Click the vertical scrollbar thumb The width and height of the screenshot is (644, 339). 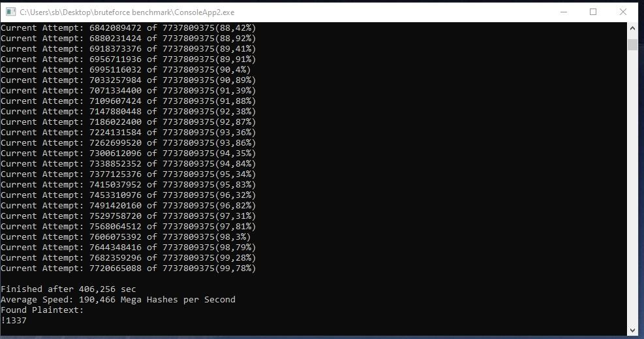click(x=632, y=44)
